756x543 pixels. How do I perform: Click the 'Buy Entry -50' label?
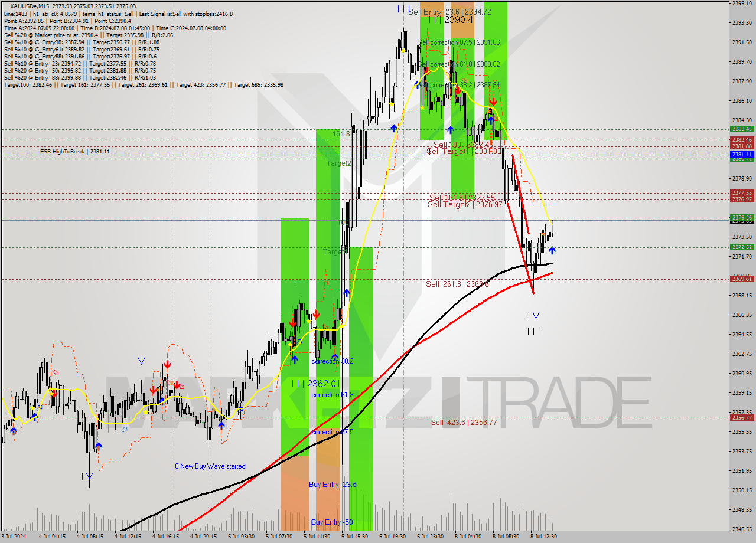pos(331,522)
